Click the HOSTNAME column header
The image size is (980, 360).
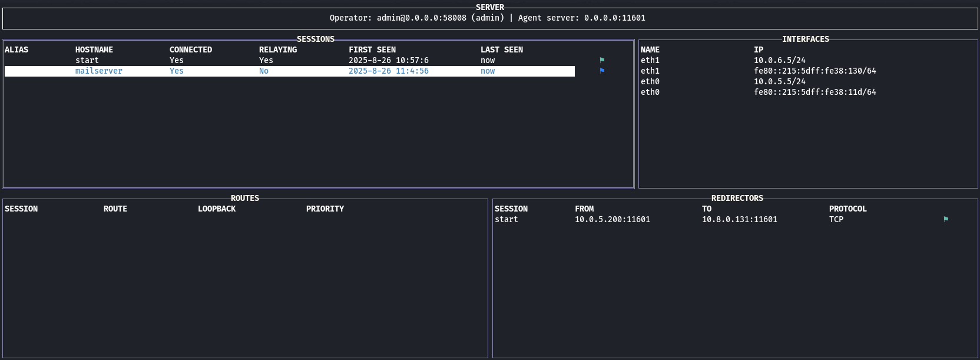coord(94,50)
